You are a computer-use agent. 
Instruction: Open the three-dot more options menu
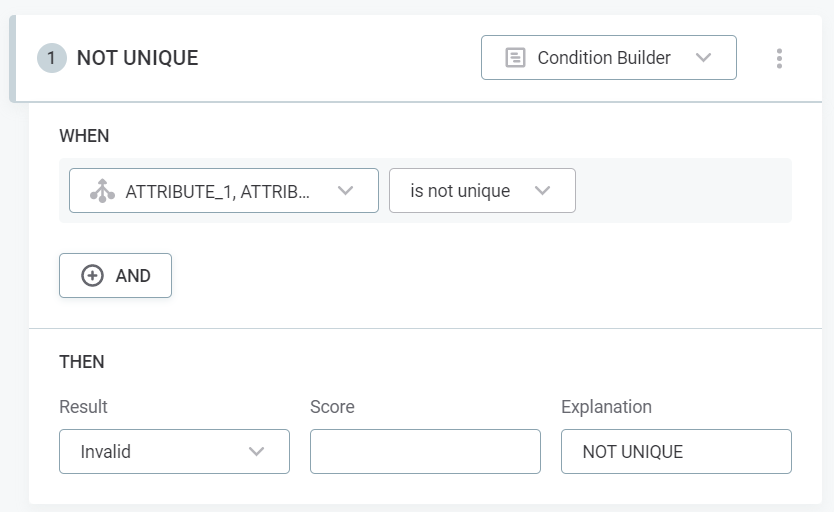[x=779, y=58]
